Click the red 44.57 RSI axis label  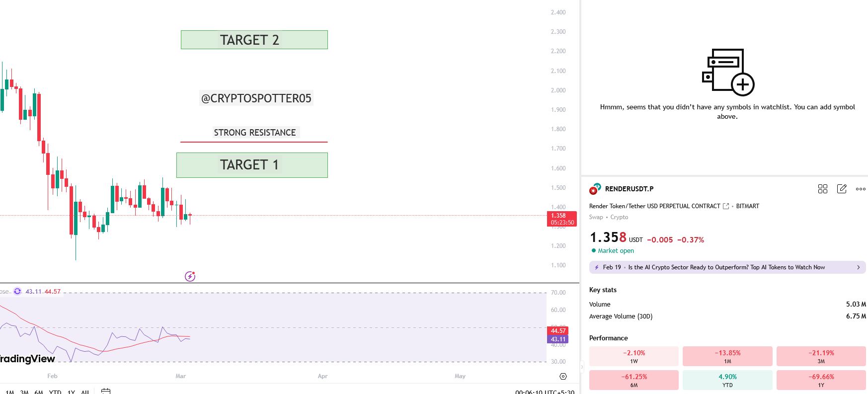[x=558, y=331]
